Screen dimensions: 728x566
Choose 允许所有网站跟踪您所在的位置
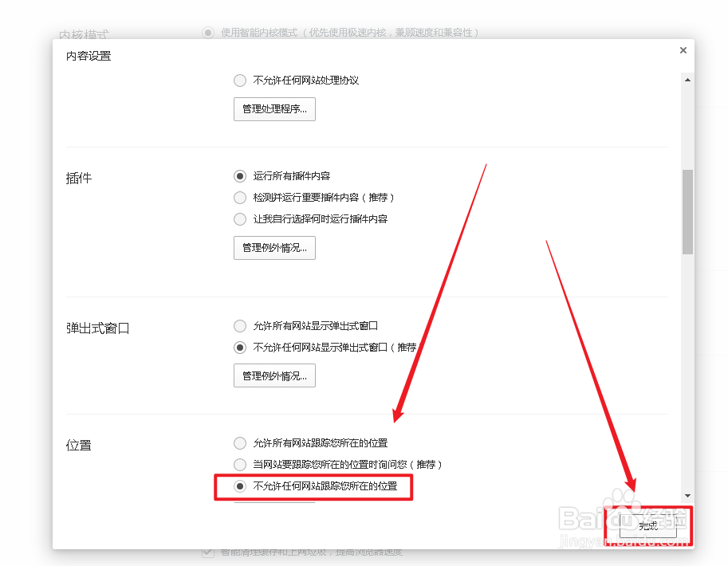click(240, 443)
